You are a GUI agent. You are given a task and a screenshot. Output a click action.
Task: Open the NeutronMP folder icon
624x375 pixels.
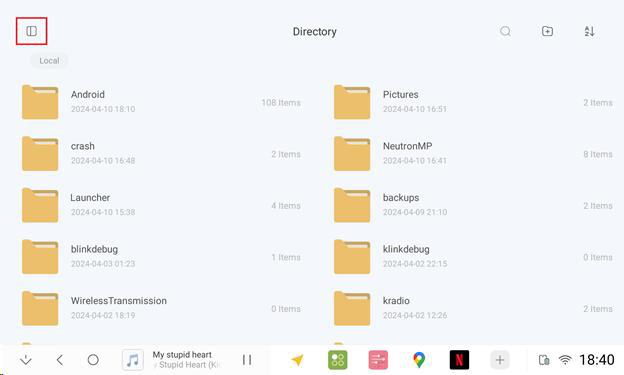point(352,154)
